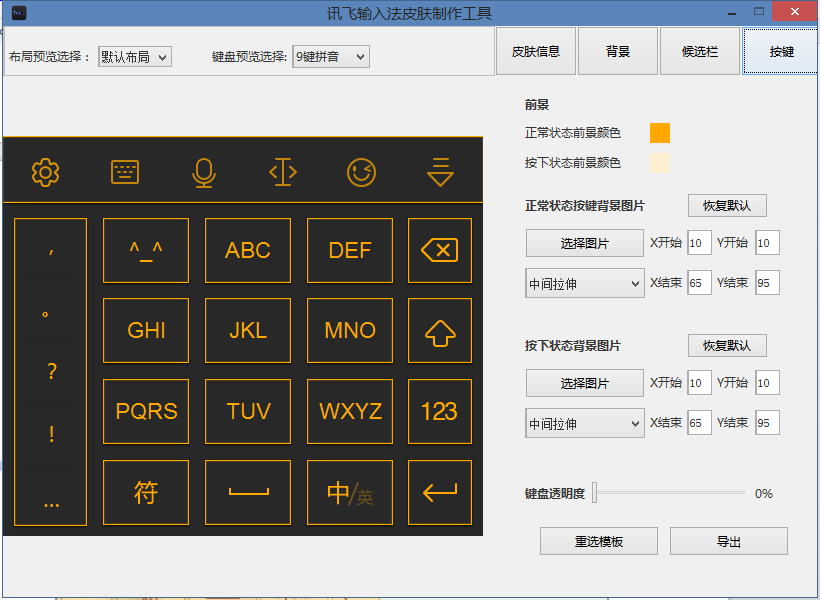Click the comma key in punctuation column
This screenshot has height=600, width=820.
coord(51,248)
